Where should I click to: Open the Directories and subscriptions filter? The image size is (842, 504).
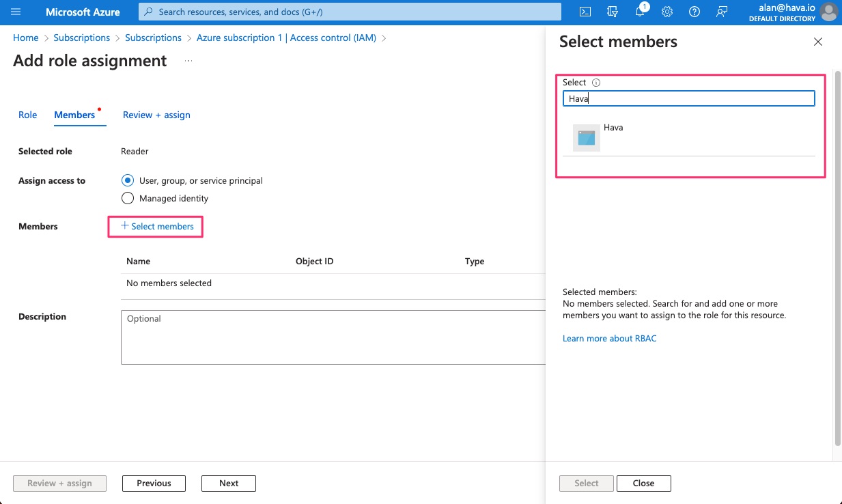click(x=613, y=12)
